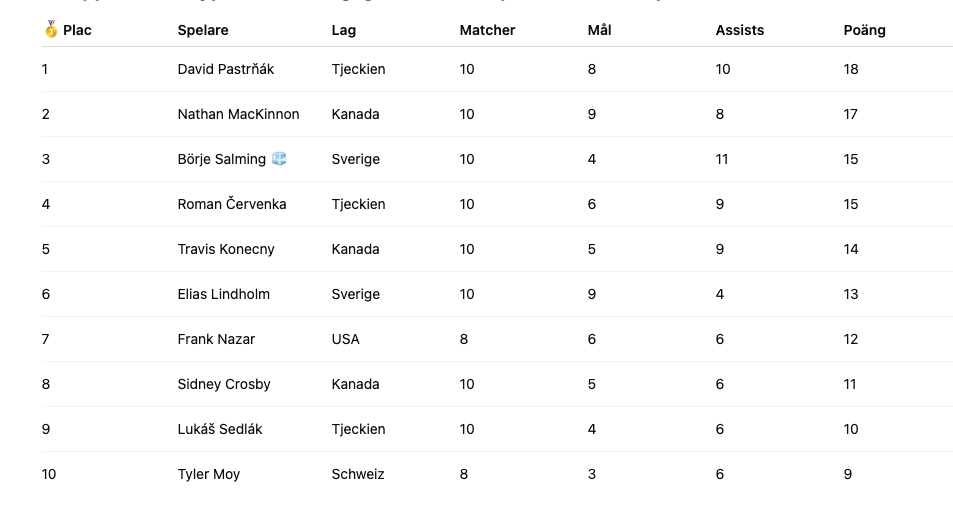953x524 pixels.
Task: Click Tyler Moy player name
Action: point(208,474)
